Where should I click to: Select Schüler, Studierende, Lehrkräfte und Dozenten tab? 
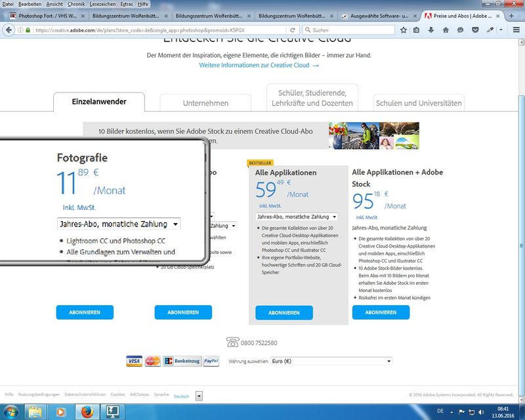(312, 98)
